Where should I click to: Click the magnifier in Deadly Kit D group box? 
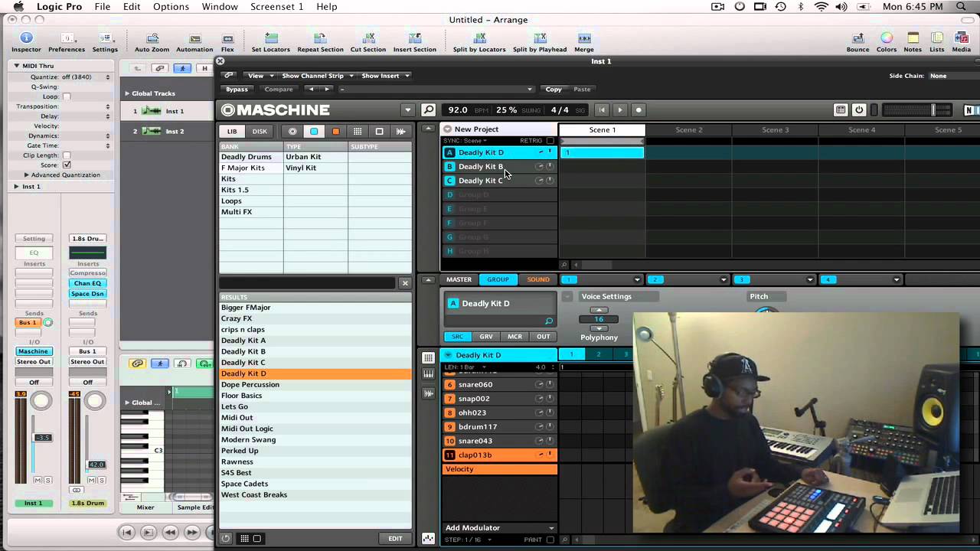pyautogui.click(x=548, y=321)
